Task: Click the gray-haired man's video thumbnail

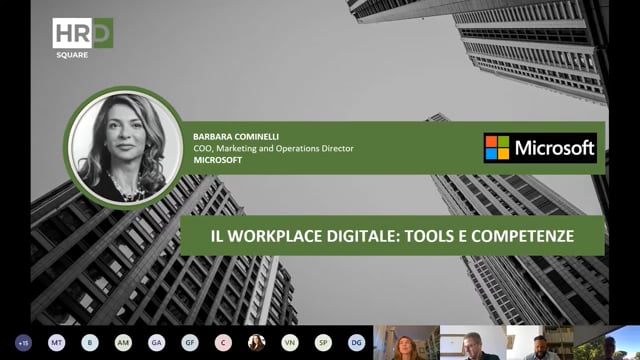Action: point(473,342)
